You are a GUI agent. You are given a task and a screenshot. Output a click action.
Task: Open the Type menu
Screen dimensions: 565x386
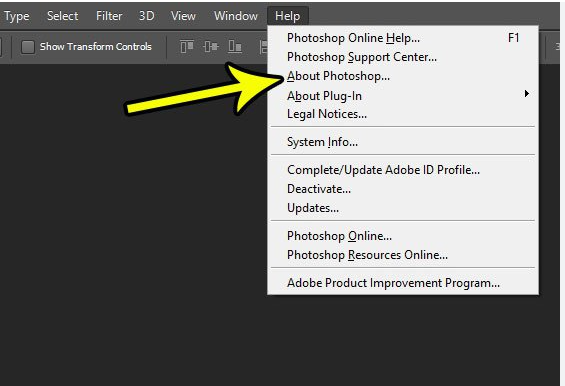point(17,16)
